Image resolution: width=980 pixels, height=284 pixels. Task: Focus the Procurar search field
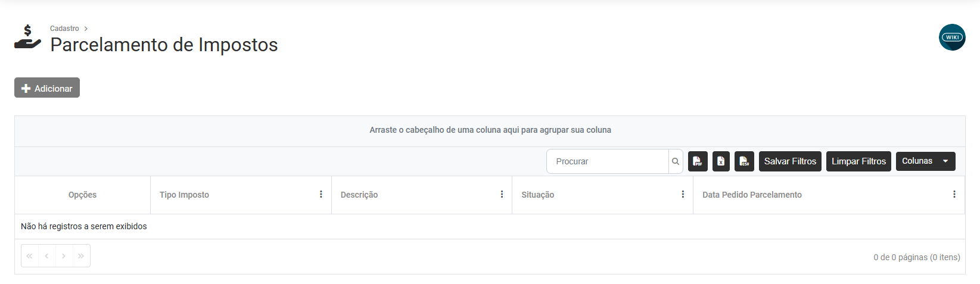pyautogui.click(x=608, y=161)
